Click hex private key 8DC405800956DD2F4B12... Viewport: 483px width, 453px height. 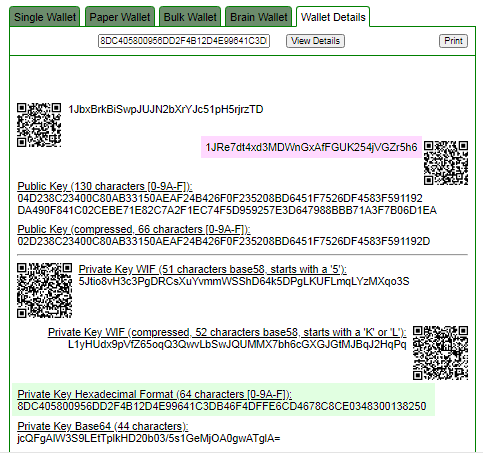click(x=222, y=406)
